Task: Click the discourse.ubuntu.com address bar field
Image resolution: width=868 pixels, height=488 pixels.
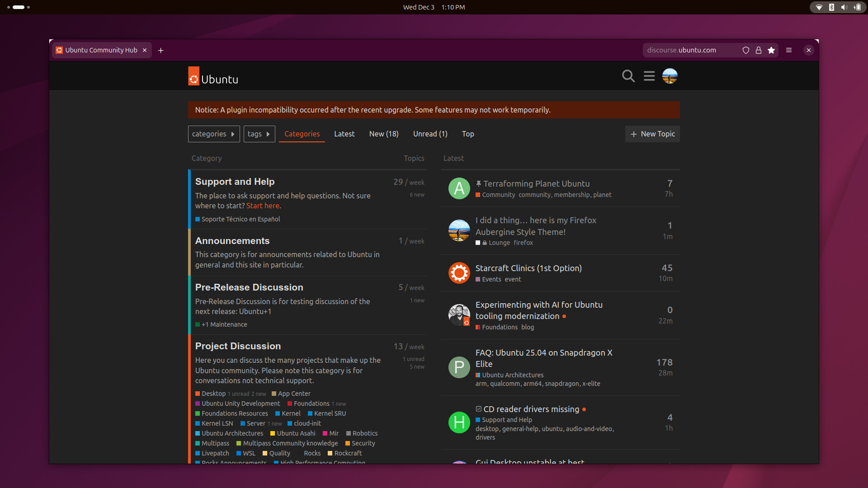Action: (687, 50)
